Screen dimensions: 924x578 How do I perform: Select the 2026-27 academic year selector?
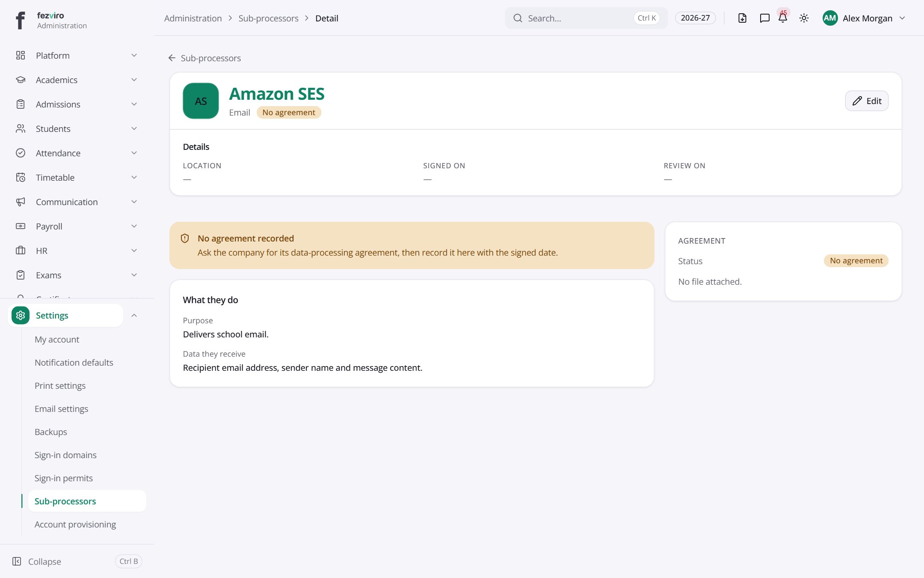tap(695, 18)
